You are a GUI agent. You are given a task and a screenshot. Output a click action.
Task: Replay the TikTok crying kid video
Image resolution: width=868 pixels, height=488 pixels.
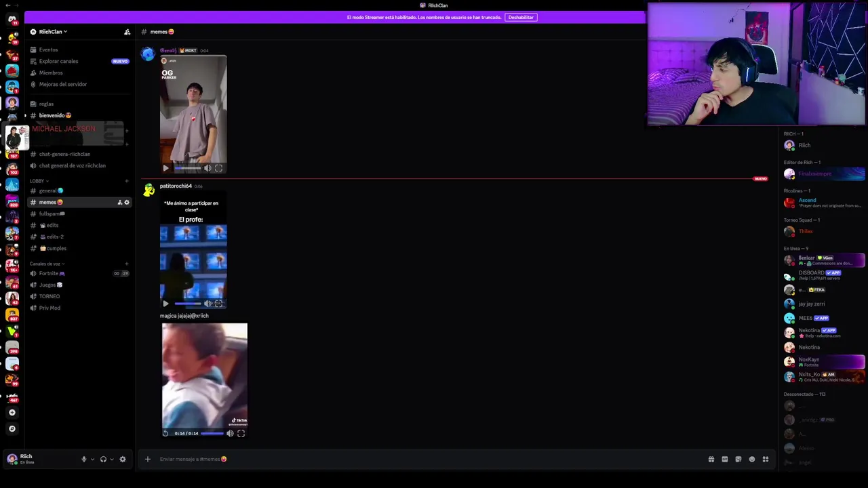click(x=165, y=433)
